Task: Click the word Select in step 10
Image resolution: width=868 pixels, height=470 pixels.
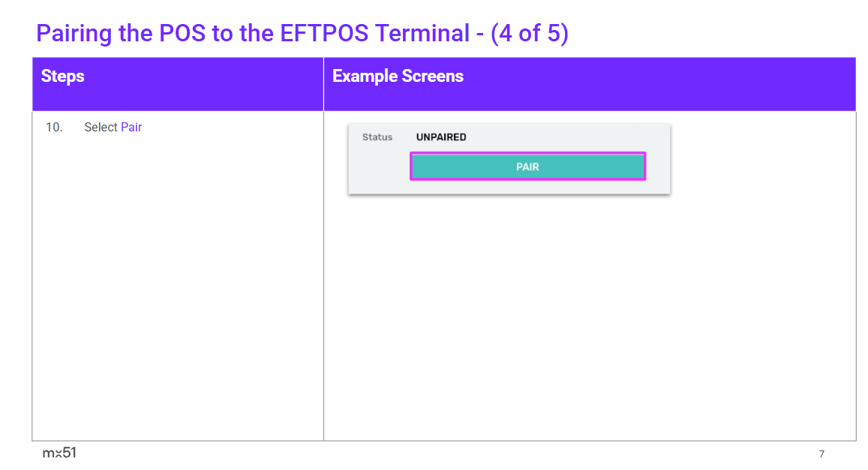Action: tap(101, 128)
